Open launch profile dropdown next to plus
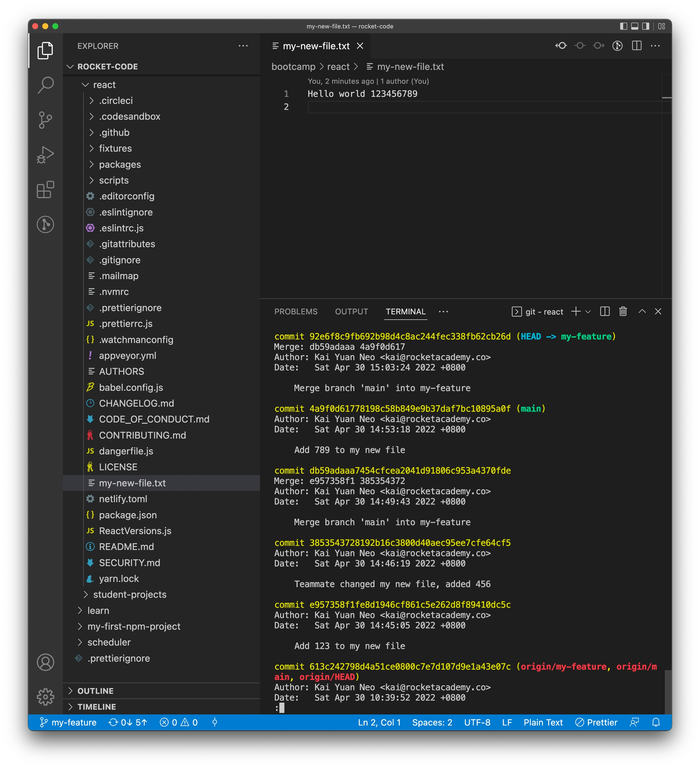The image size is (700, 768). [x=588, y=312]
